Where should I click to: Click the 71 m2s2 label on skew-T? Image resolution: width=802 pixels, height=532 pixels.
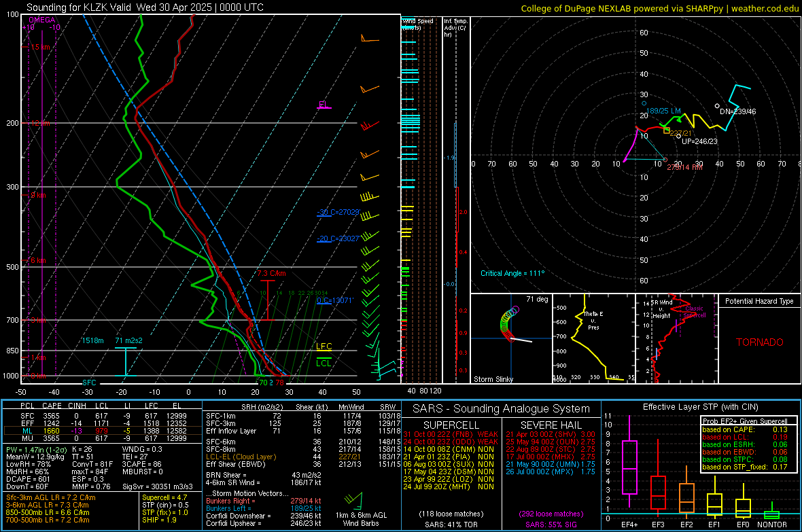(129, 340)
